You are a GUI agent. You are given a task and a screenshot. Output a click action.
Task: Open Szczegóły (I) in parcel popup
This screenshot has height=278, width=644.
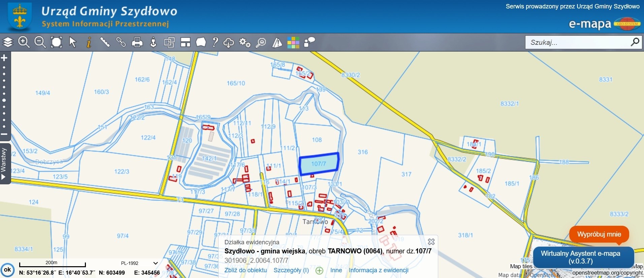tap(291, 270)
